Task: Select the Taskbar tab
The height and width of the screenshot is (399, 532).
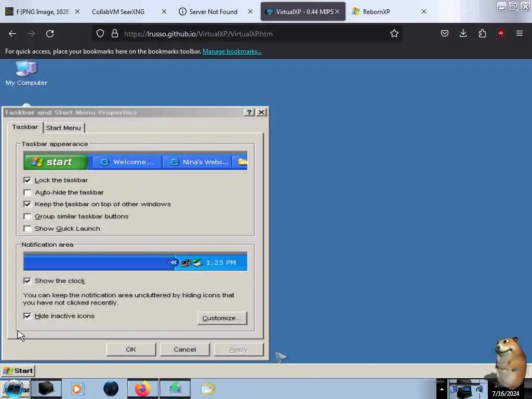Action: point(25,127)
